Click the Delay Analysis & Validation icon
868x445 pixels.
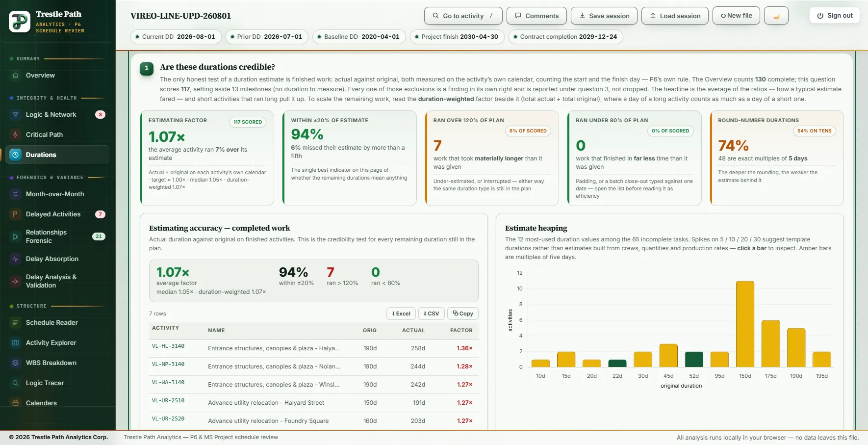15,281
